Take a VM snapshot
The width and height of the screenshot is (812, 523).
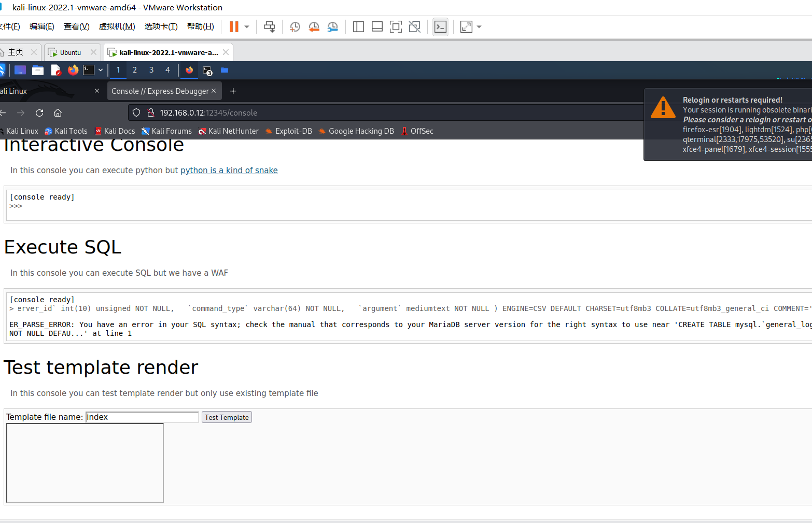click(295, 27)
